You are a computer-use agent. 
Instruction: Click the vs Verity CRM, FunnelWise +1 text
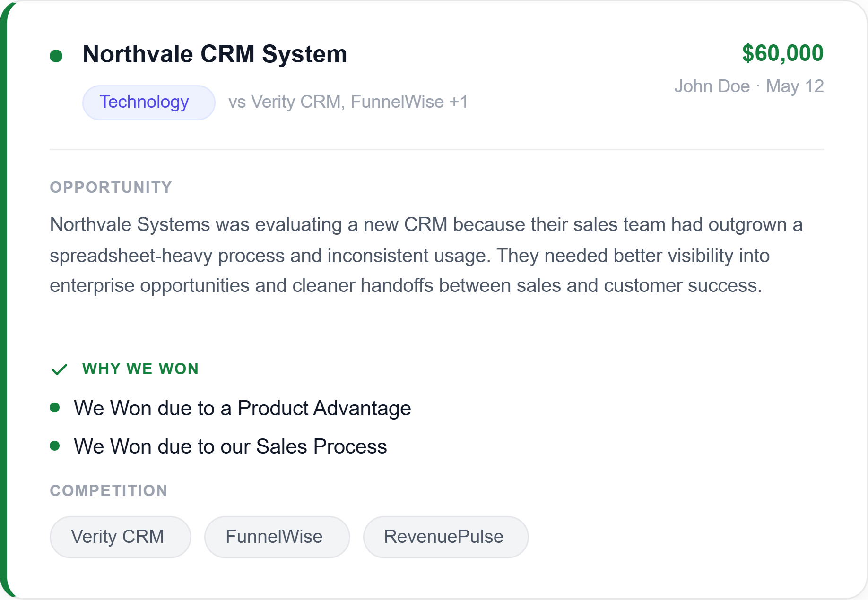[348, 102]
